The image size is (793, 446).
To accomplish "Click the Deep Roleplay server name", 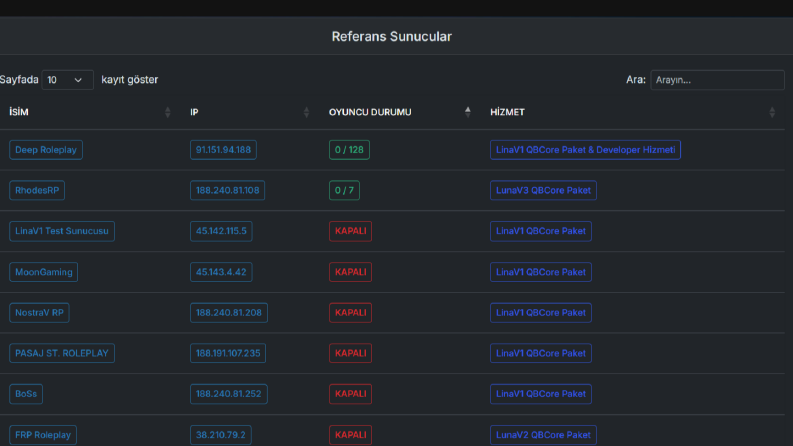I will tap(46, 150).
